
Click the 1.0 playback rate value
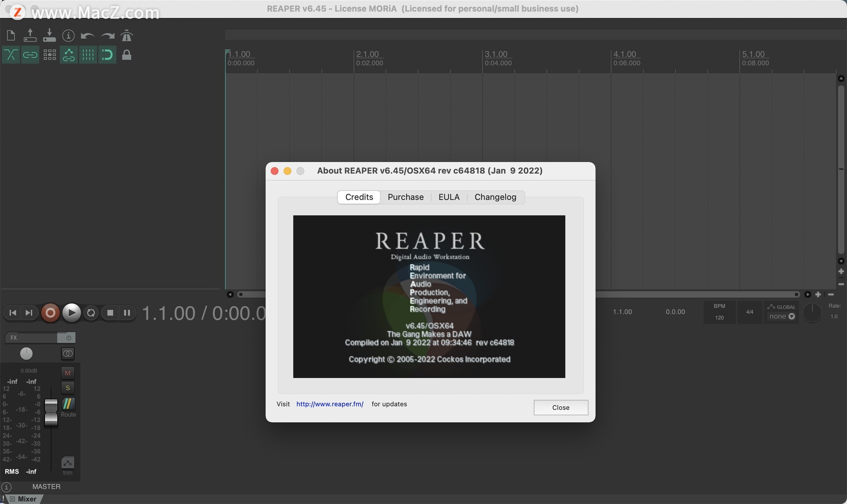point(834,317)
